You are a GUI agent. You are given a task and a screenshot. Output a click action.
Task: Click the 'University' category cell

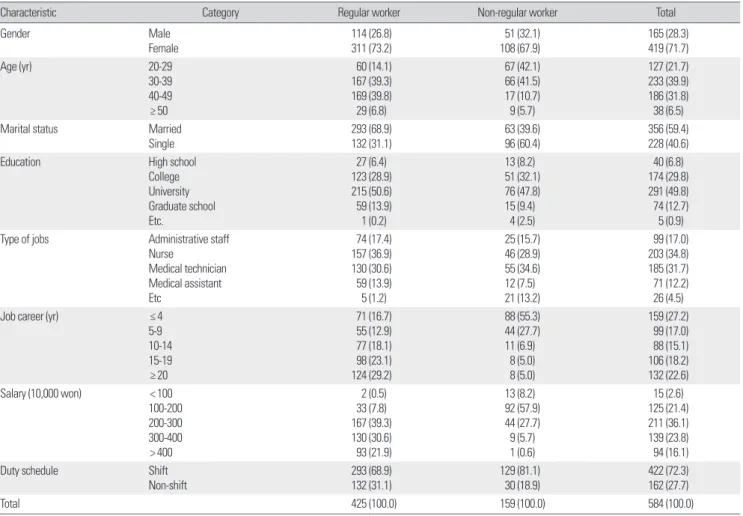pyautogui.click(x=169, y=191)
